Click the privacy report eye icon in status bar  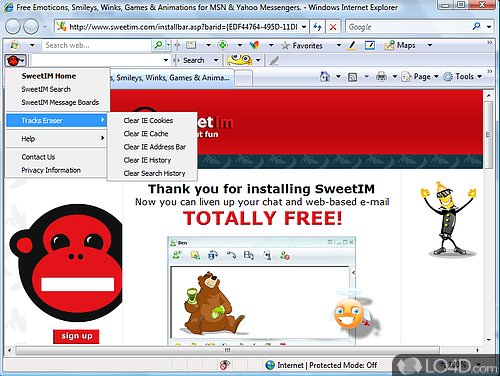[x=225, y=365]
